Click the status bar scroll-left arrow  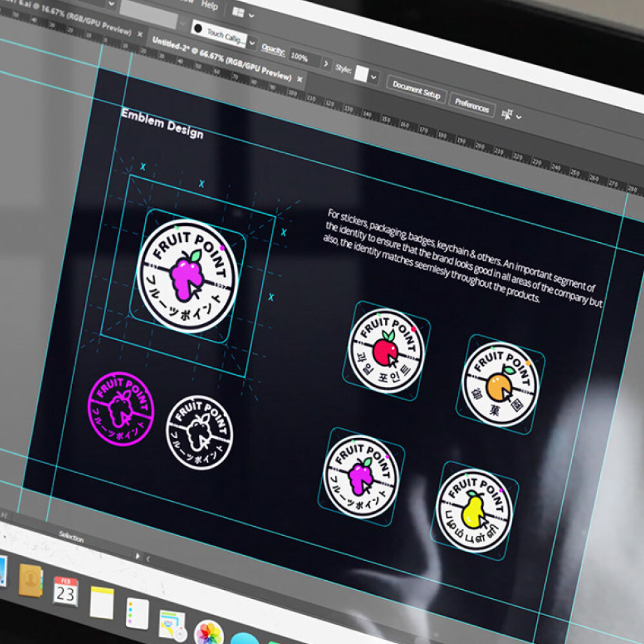(148, 558)
